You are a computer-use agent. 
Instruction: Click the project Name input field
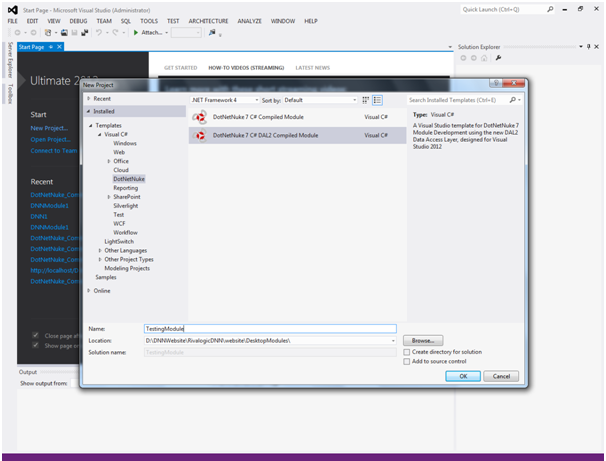coord(270,329)
